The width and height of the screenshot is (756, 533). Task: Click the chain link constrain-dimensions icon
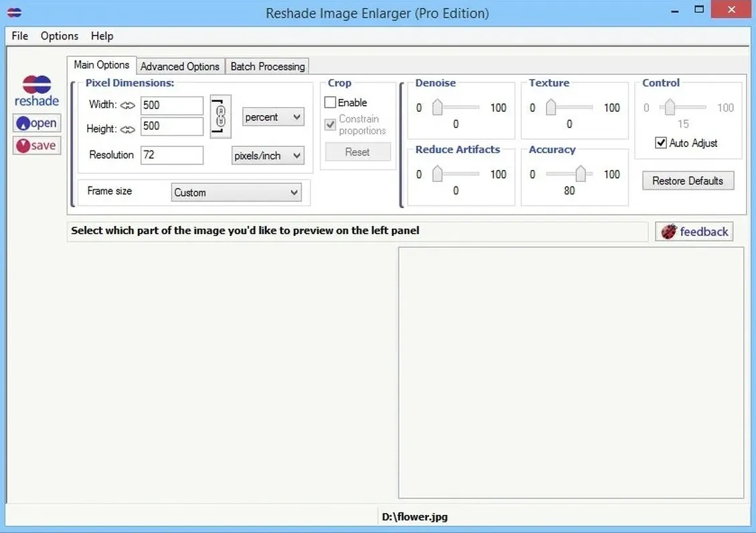(x=220, y=116)
